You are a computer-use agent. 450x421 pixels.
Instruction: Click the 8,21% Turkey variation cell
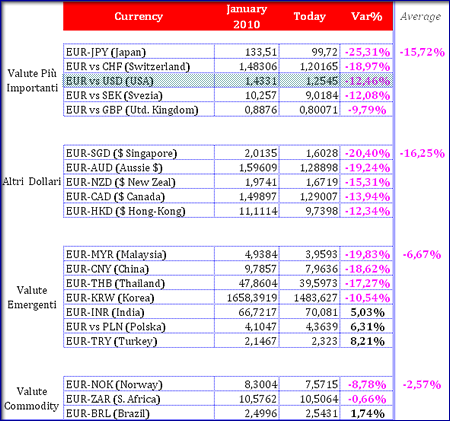point(367,341)
